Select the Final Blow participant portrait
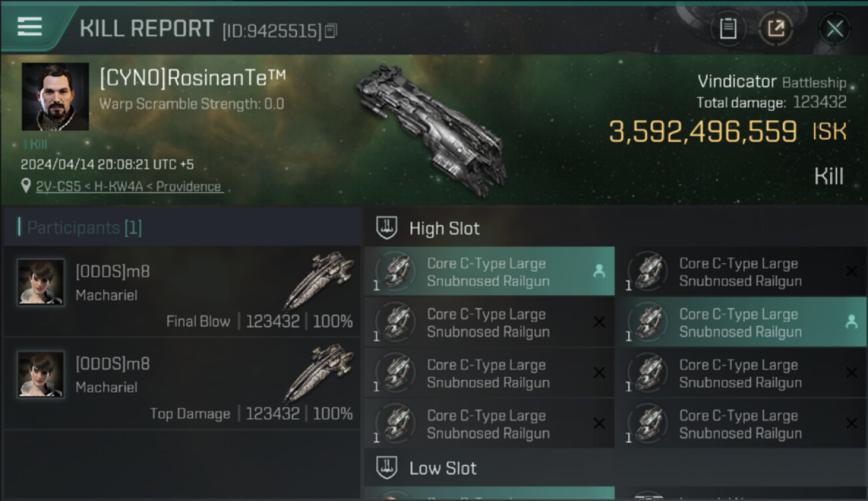The width and height of the screenshot is (868, 501). 41,282
